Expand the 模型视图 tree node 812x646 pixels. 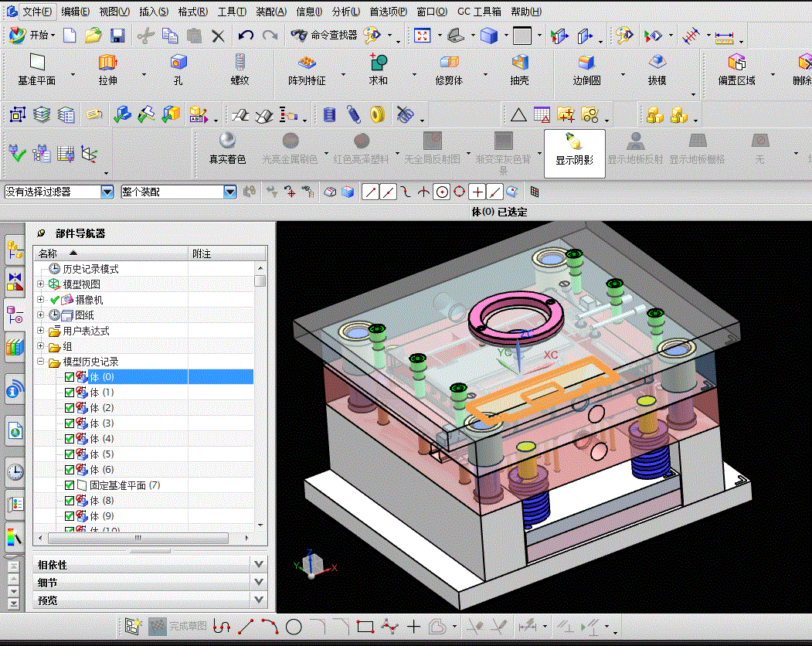pos(41,284)
